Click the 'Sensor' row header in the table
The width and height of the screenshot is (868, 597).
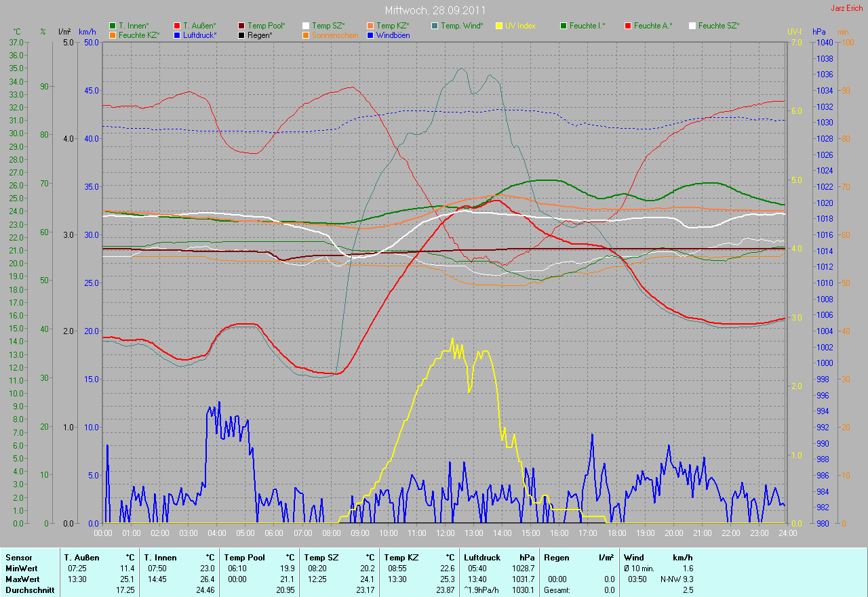pos(18,558)
